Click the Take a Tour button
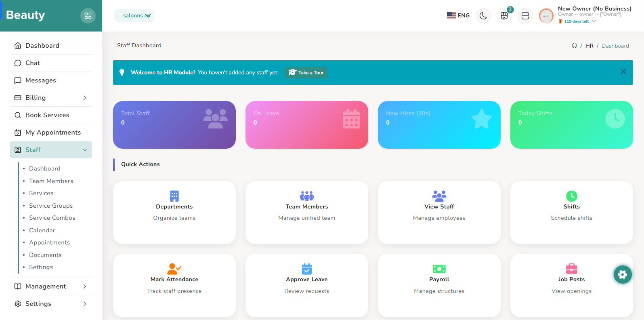 tap(306, 72)
